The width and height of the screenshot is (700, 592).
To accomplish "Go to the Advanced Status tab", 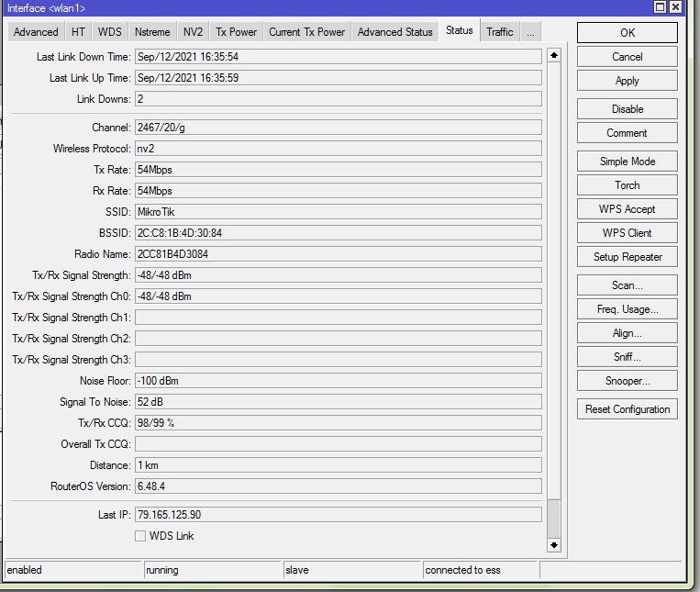I will point(395,32).
